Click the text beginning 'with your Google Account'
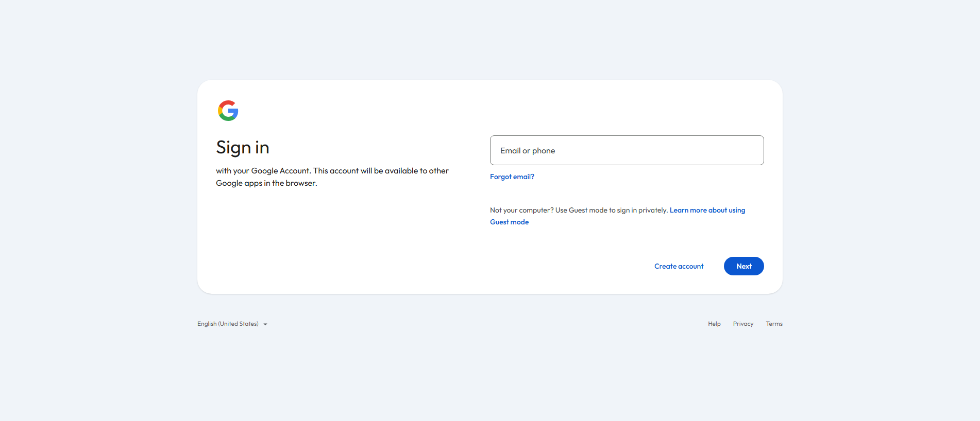Screen dimensions: 980x421 332,177
